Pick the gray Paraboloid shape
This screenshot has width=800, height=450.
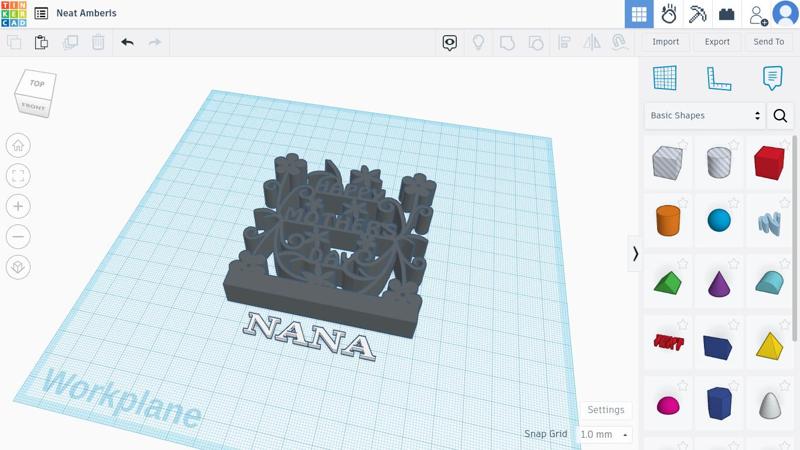coord(770,405)
